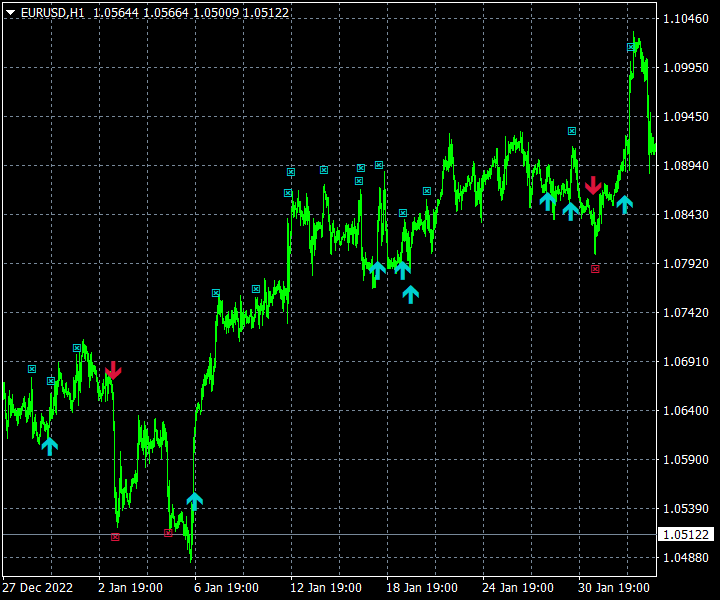Click the 1.09950 price scale label

coord(686,68)
